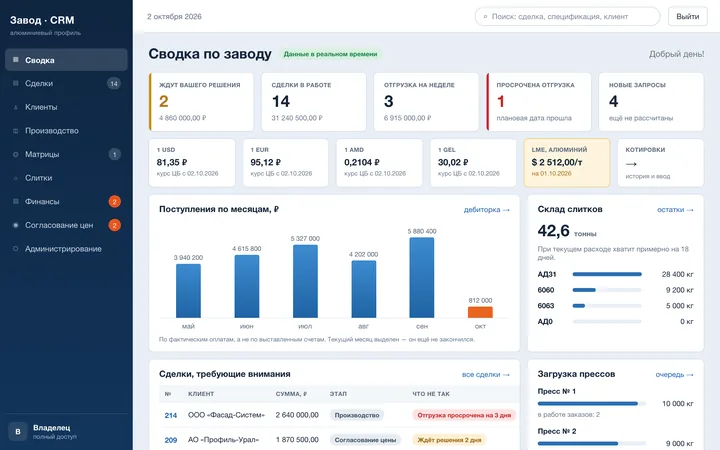720x450 pixels.
Task: Click the 42,6 тонны value
Action: [567, 231]
